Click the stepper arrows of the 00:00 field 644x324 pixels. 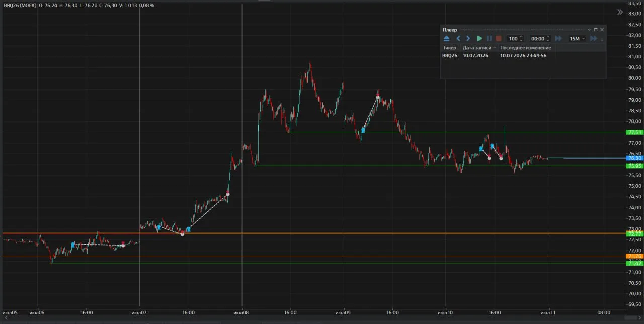click(x=548, y=38)
